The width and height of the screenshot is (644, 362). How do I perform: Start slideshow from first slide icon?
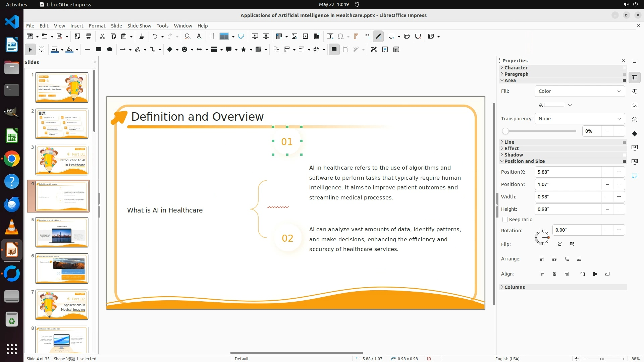[x=255, y=36]
